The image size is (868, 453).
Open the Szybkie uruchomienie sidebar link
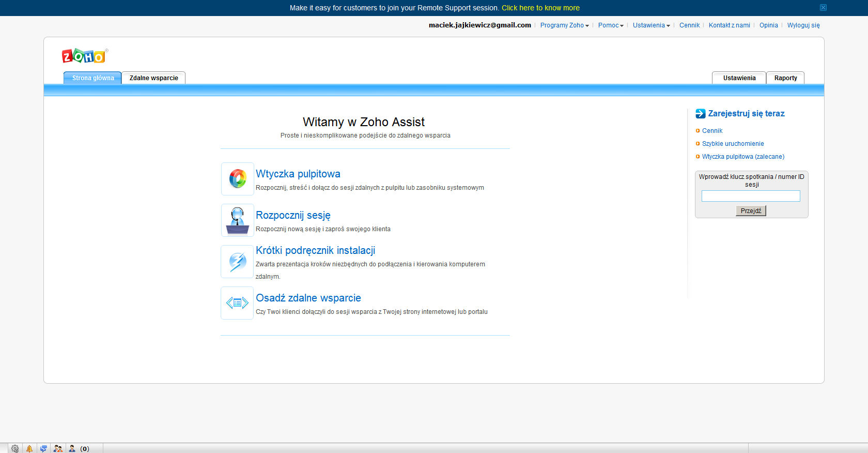pyautogui.click(x=733, y=144)
